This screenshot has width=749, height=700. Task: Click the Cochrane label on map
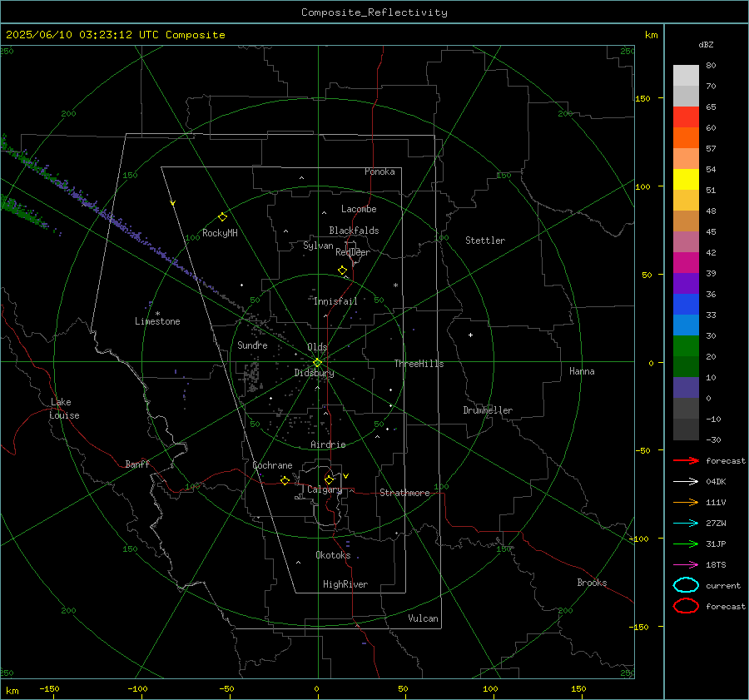[x=272, y=465]
